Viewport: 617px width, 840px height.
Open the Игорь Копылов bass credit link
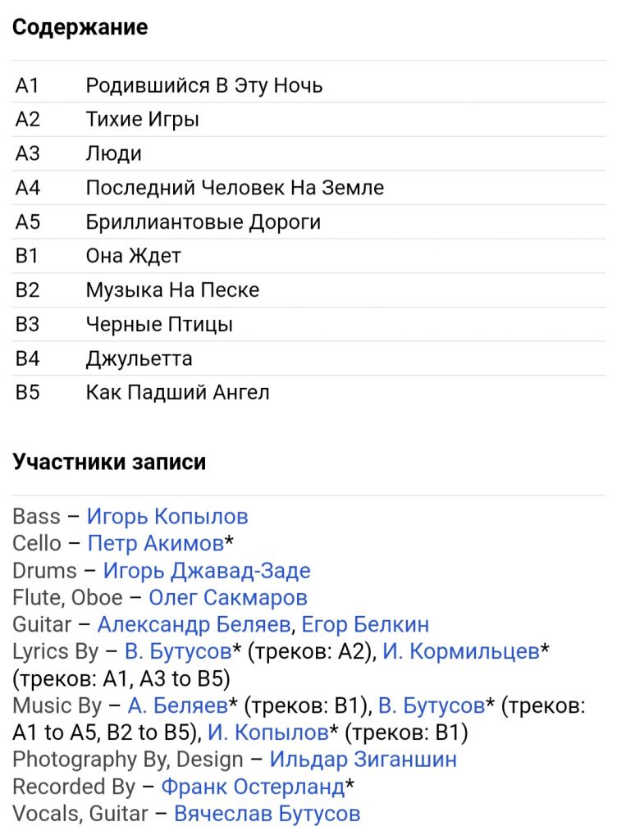tap(167, 517)
